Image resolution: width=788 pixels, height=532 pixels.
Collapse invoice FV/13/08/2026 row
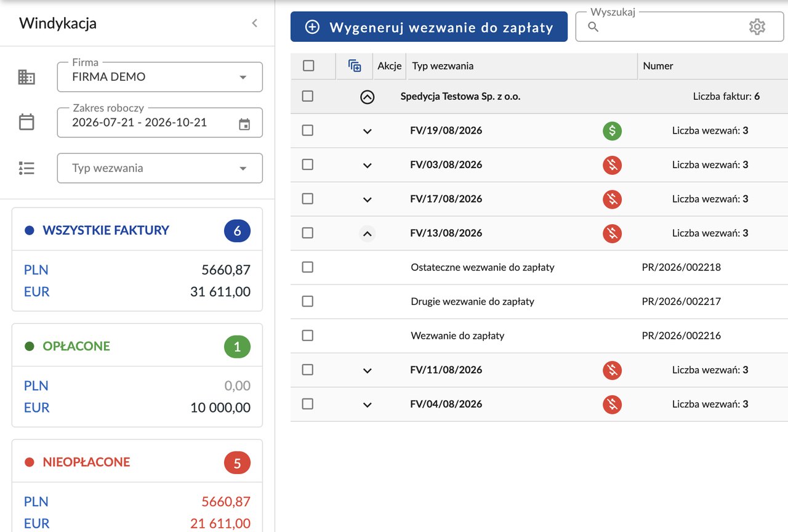(368, 233)
